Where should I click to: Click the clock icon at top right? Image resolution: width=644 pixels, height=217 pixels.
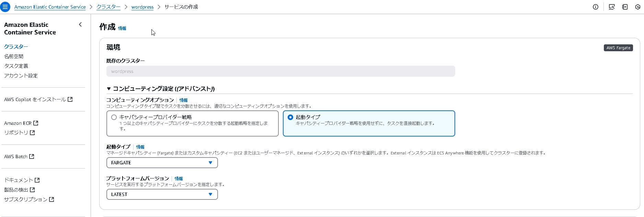pos(638,7)
